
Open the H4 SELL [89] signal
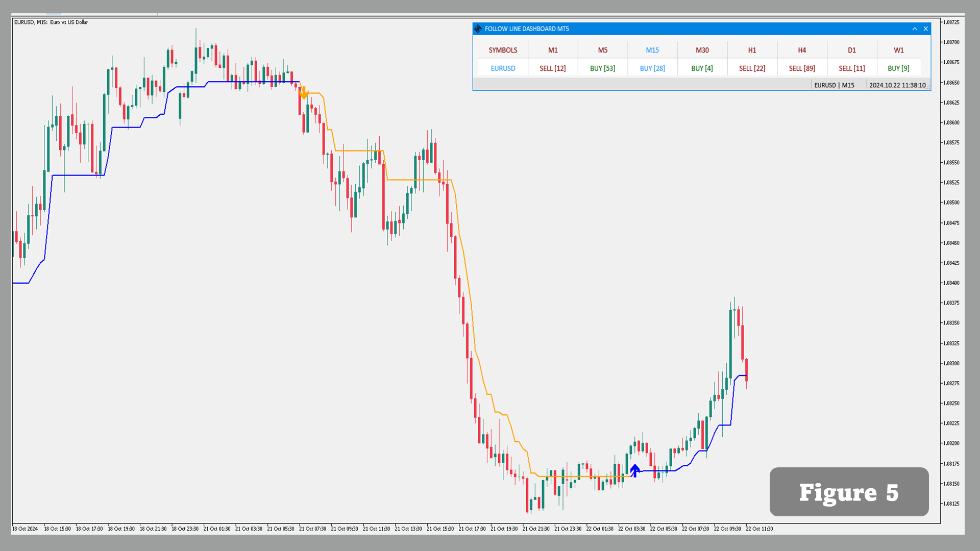click(x=802, y=68)
